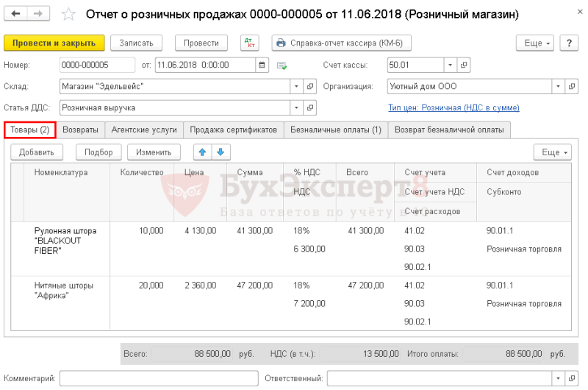
Task: Switch to the Возвраты tab
Action: (80, 130)
